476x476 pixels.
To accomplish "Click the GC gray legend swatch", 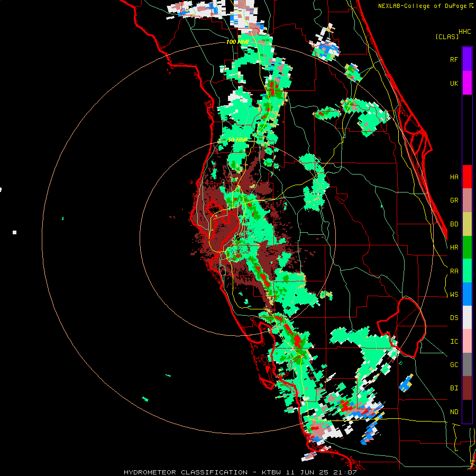I will tap(467, 365).
